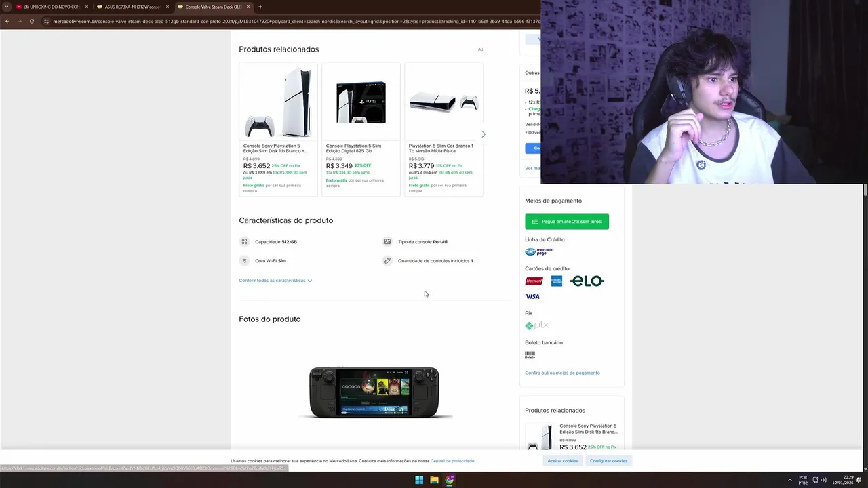Click the American Express logo
Viewport: 868px width, 488px height.
pyautogui.click(x=557, y=281)
